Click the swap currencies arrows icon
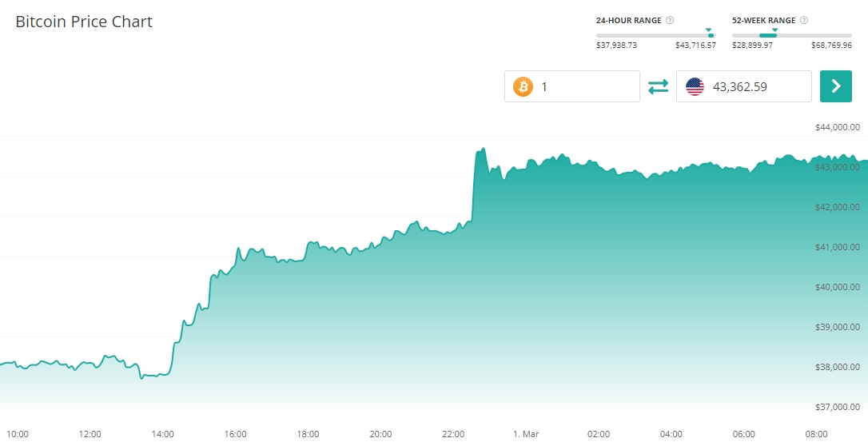This screenshot has width=868, height=446. tap(658, 86)
